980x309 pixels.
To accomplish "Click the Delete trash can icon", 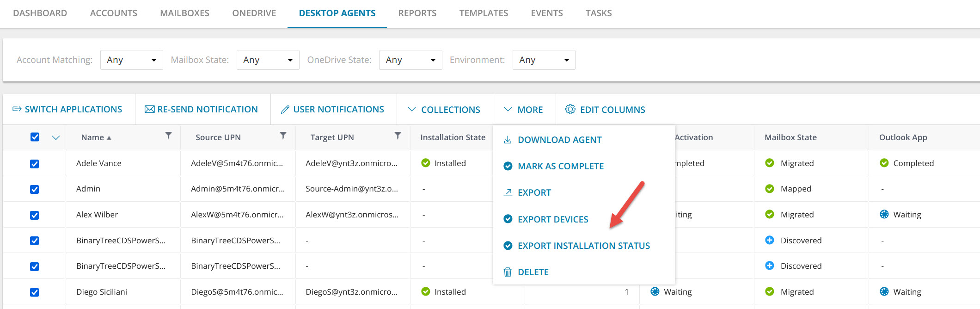I will (x=508, y=272).
